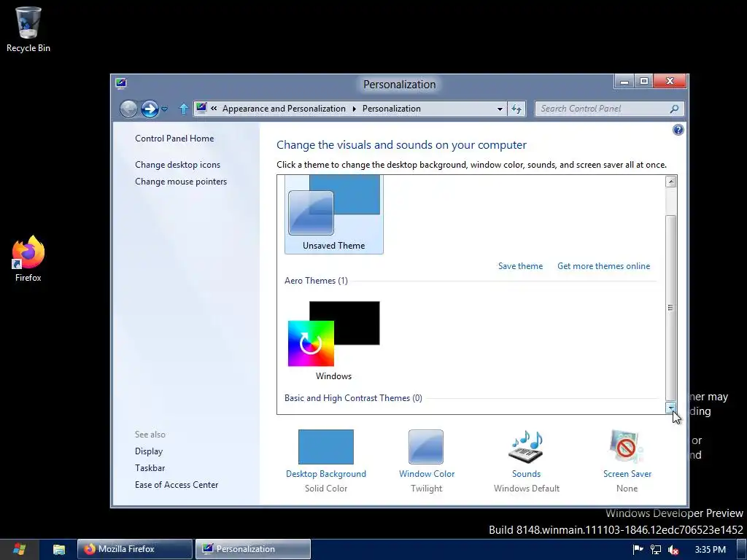The image size is (747, 560).
Task: Maximize the Personalization window
Action: (x=643, y=82)
